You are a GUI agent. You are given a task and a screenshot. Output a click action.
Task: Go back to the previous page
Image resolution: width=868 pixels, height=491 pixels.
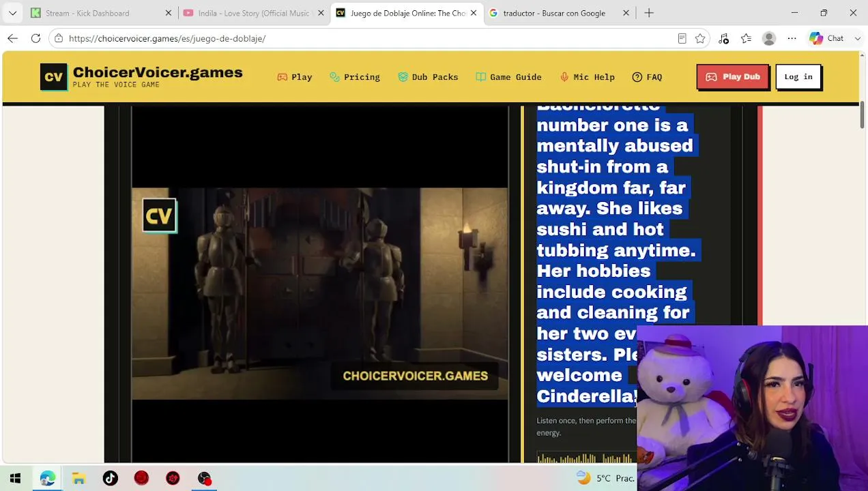[12, 38]
